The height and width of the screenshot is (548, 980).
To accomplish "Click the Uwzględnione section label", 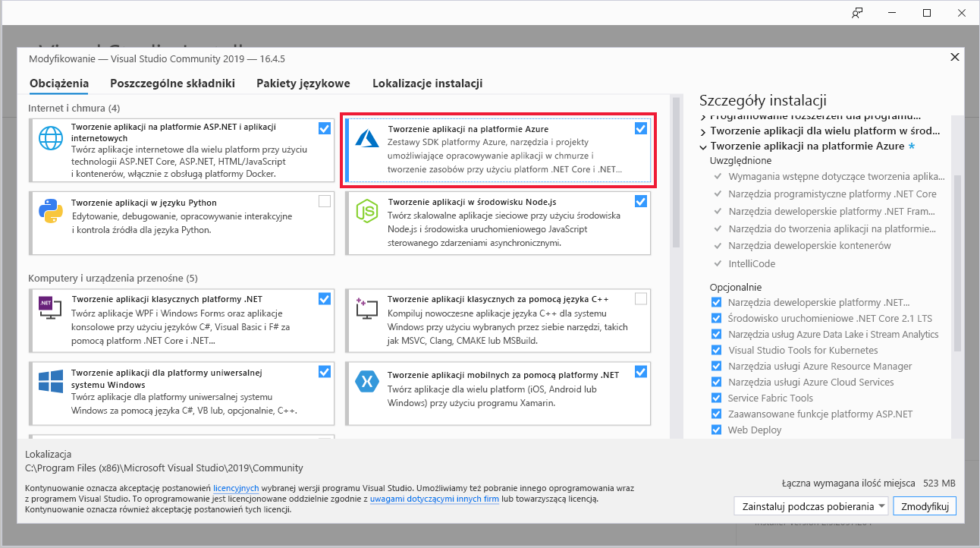I will coord(740,160).
